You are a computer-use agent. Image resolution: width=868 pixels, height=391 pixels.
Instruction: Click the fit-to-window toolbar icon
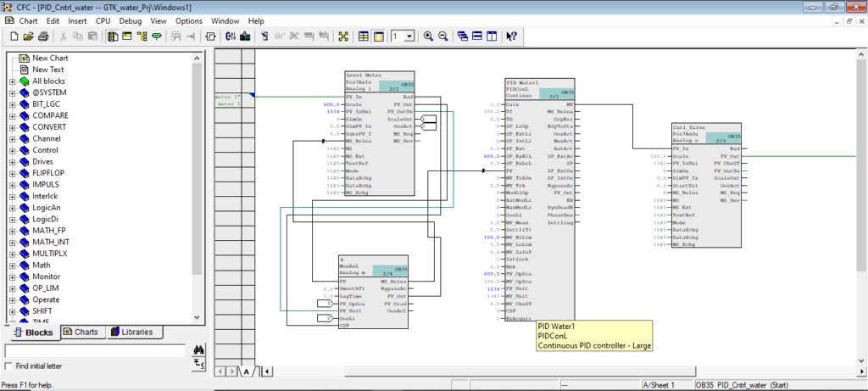tap(343, 36)
